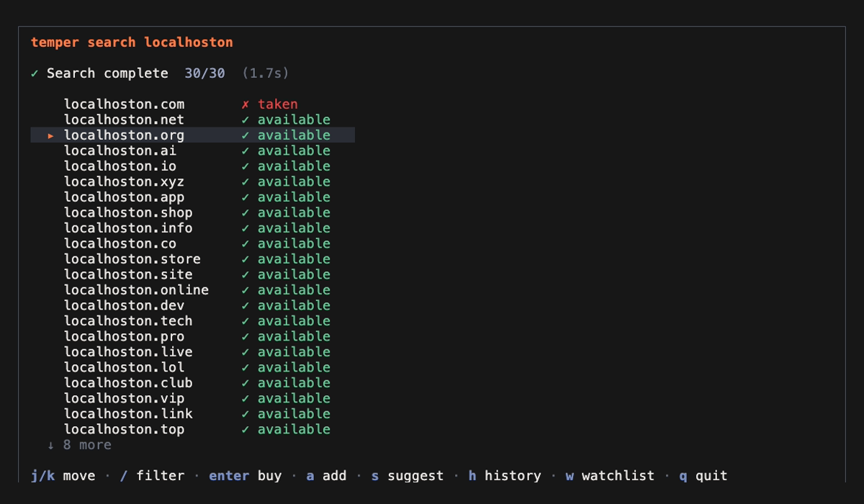Select the localhoston.site domain
The width and height of the screenshot is (864, 504).
click(x=128, y=274)
